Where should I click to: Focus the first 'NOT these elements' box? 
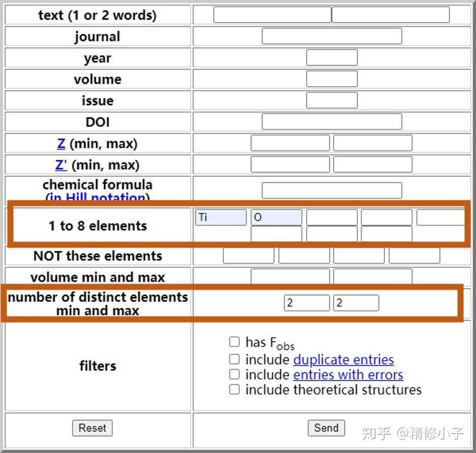click(248, 256)
